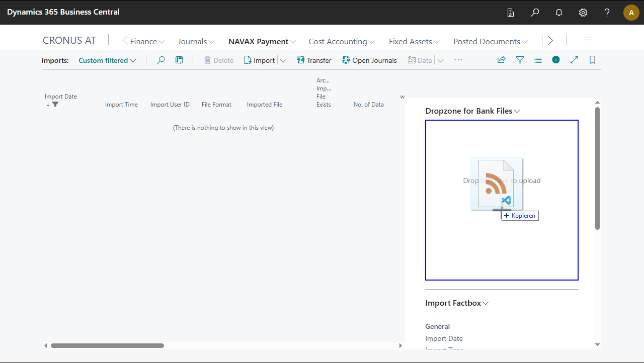644x363 pixels.
Task: Collapse the Import Factbox section
Action: 457,303
